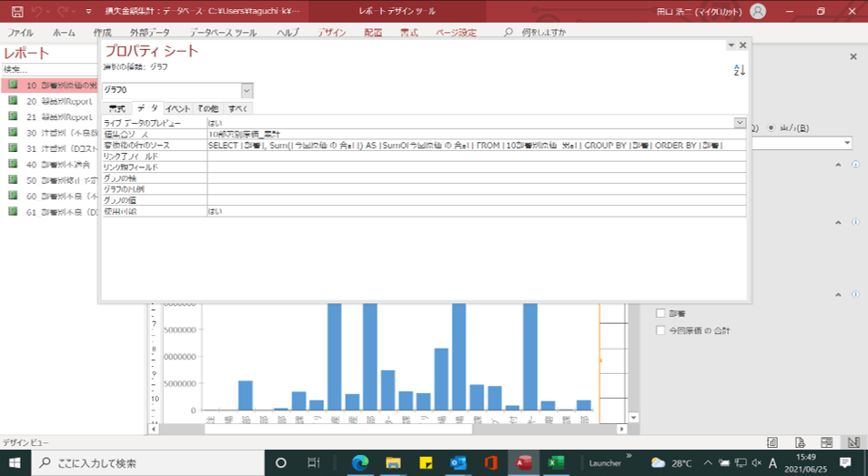Switch to the デザイン ribbon tab
868x476 pixels.
tap(331, 33)
